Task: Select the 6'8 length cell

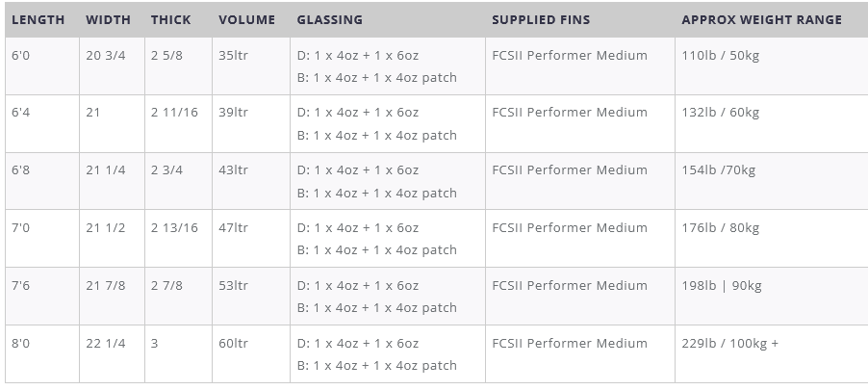Action: coord(21,170)
